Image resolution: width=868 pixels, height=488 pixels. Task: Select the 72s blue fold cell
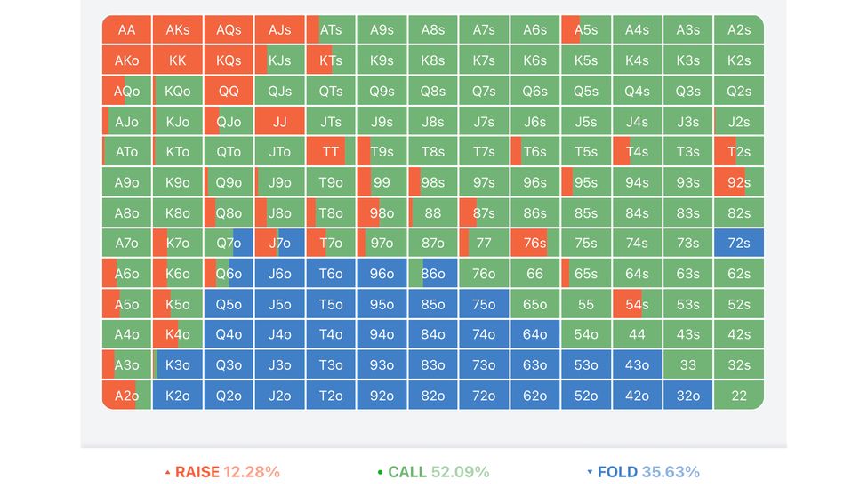(738, 243)
